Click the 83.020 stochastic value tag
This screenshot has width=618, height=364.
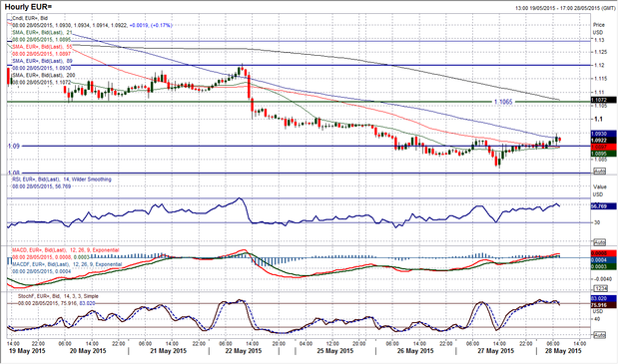(604, 298)
